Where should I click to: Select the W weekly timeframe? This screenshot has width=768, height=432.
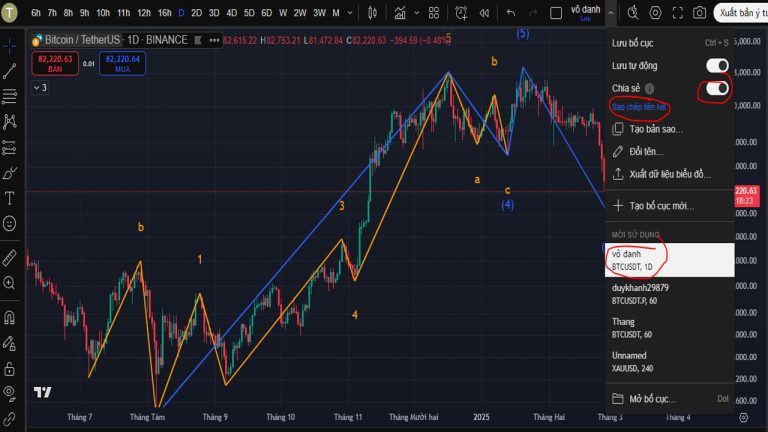coord(283,13)
